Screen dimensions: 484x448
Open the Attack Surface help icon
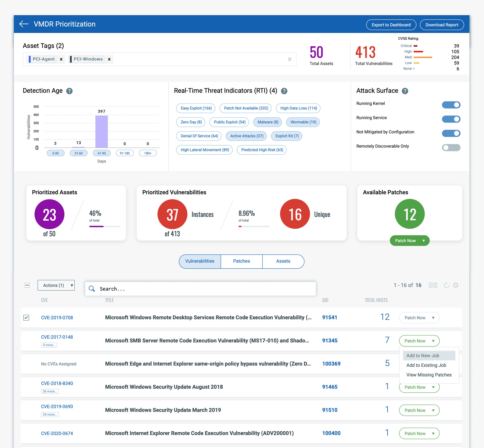click(x=405, y=91)
